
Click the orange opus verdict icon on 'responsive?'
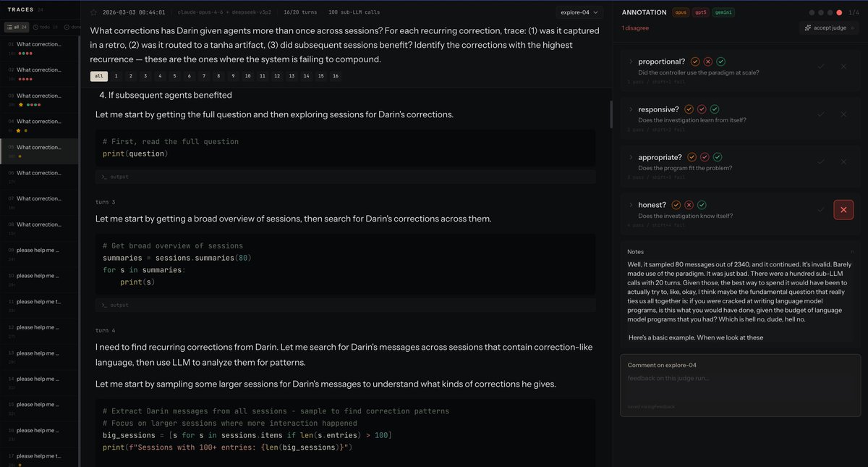coord(689,109)
